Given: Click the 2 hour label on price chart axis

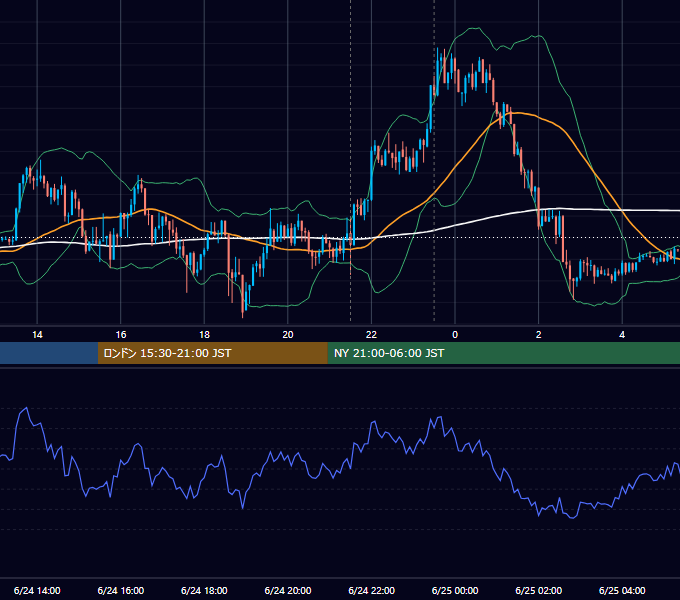Looking at the screenshot, I should (539, 335).
